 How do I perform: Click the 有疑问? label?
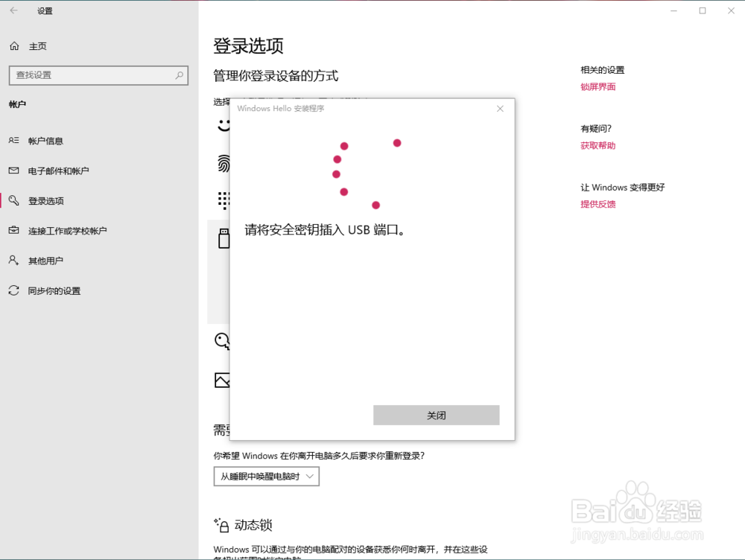click(x=596, y=129)
